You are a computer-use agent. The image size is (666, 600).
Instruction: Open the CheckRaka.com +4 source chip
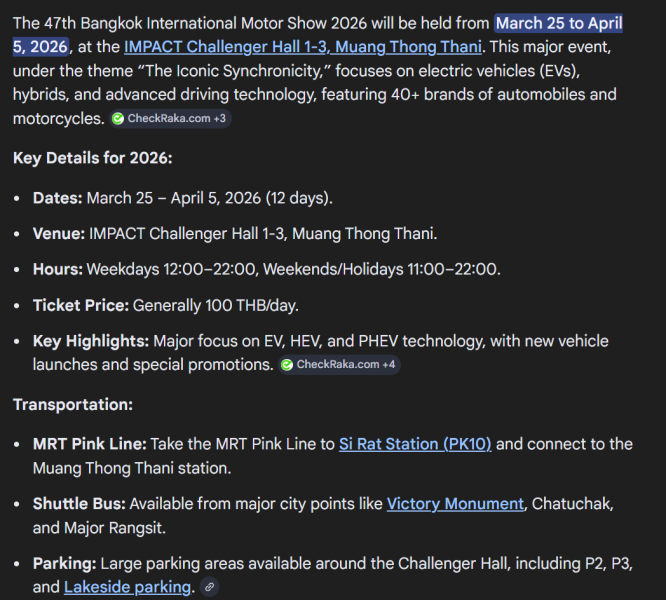[345, 365]
